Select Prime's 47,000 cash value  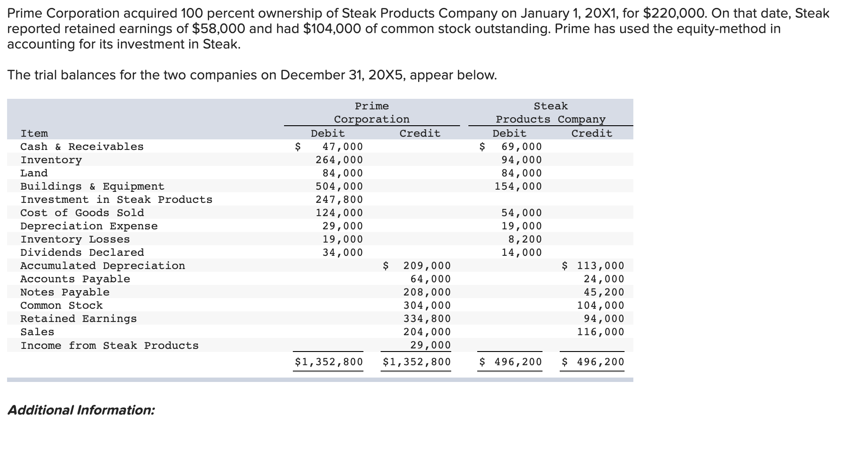click(x=343, y=146)
